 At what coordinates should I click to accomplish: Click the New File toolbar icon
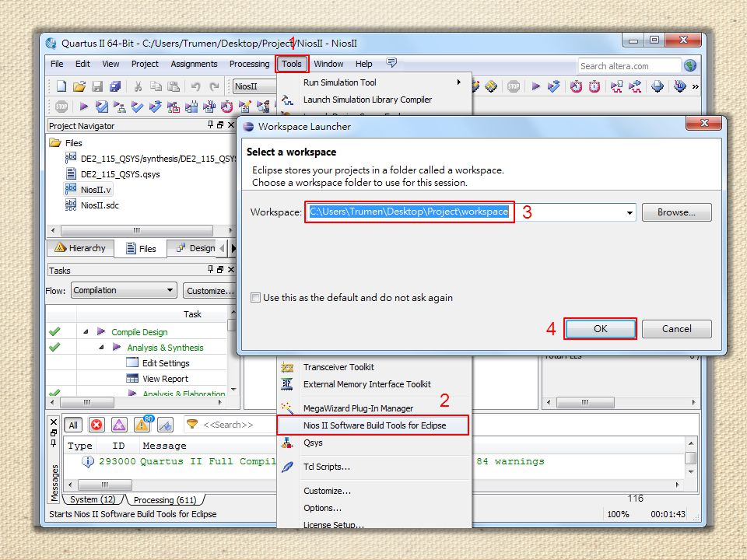pos(61,86)
